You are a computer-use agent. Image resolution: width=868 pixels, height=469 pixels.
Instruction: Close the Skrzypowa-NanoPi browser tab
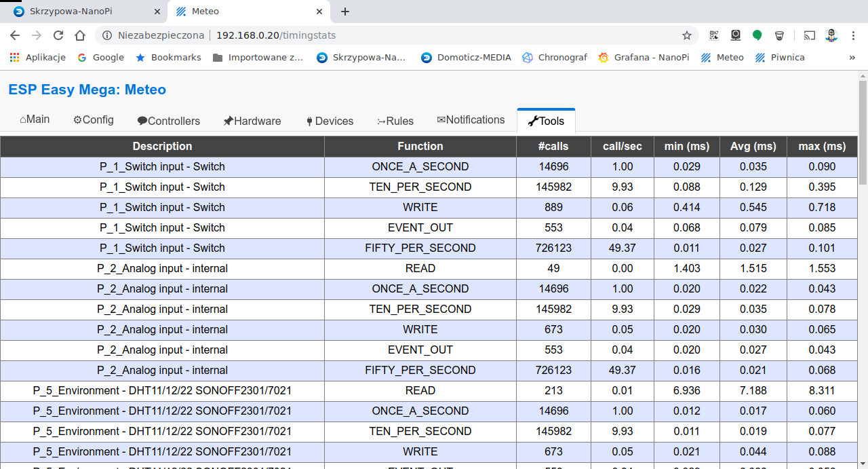point(157,12)
